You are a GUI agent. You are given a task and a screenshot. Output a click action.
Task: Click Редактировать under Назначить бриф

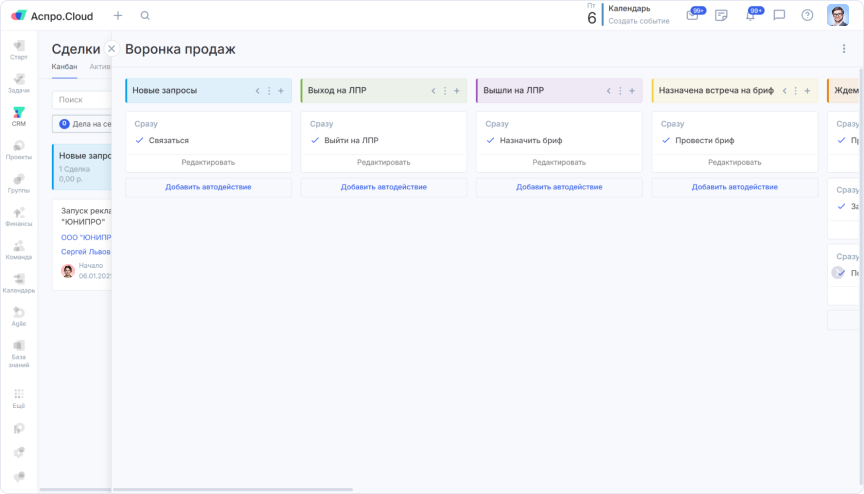coord(559,162)
